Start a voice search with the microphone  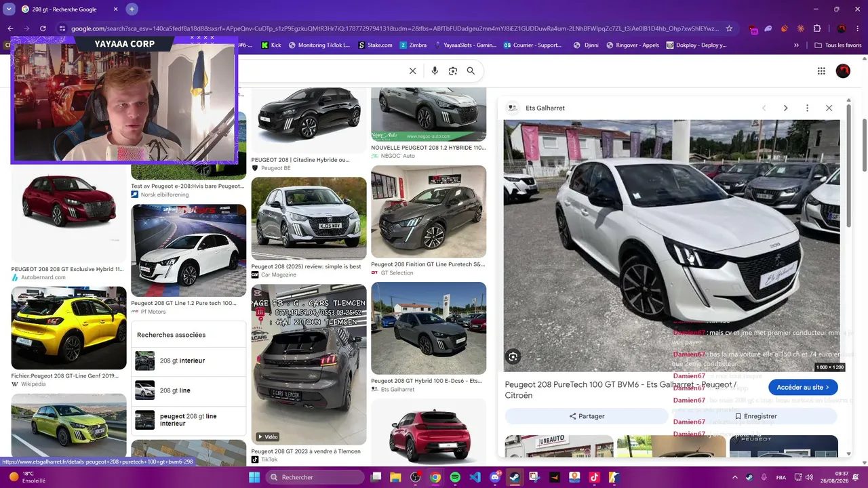tap(435, 70)
